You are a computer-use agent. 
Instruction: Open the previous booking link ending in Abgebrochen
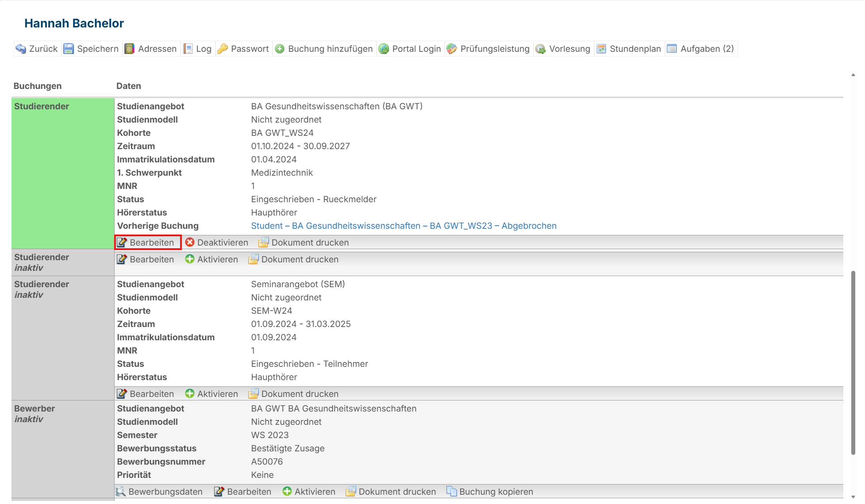tap(404, 226)
